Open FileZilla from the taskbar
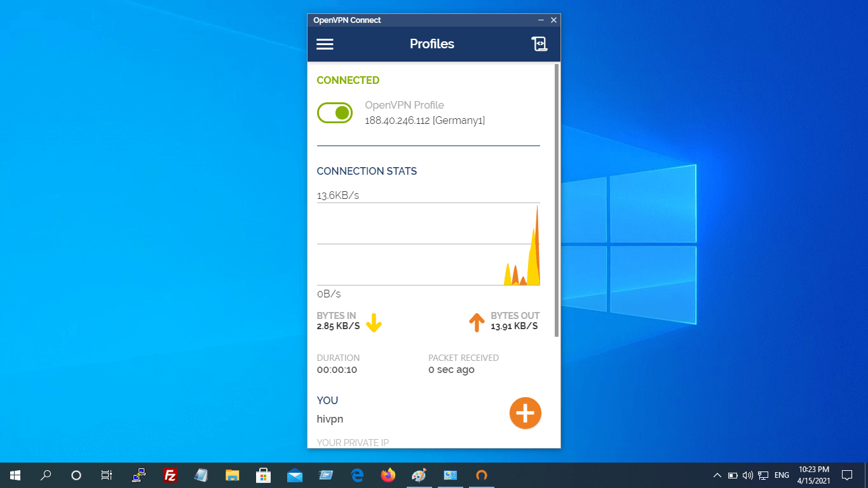Viewport: 868px width, 488px height. tap(170, 475)
